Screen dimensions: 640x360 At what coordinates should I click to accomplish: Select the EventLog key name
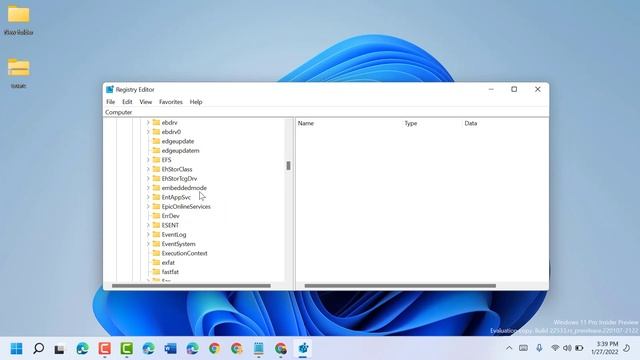174,235
